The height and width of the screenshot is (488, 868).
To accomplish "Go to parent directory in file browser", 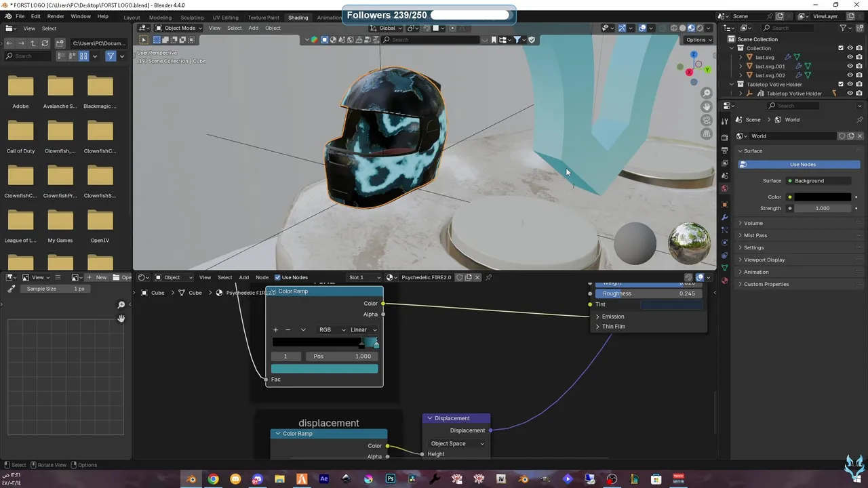I will [x=33, y=43].
